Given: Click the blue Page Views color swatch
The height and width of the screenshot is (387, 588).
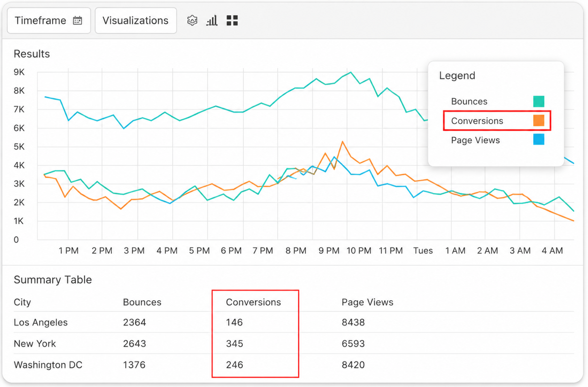Looking at the screenshot, I should pos(539,139).
